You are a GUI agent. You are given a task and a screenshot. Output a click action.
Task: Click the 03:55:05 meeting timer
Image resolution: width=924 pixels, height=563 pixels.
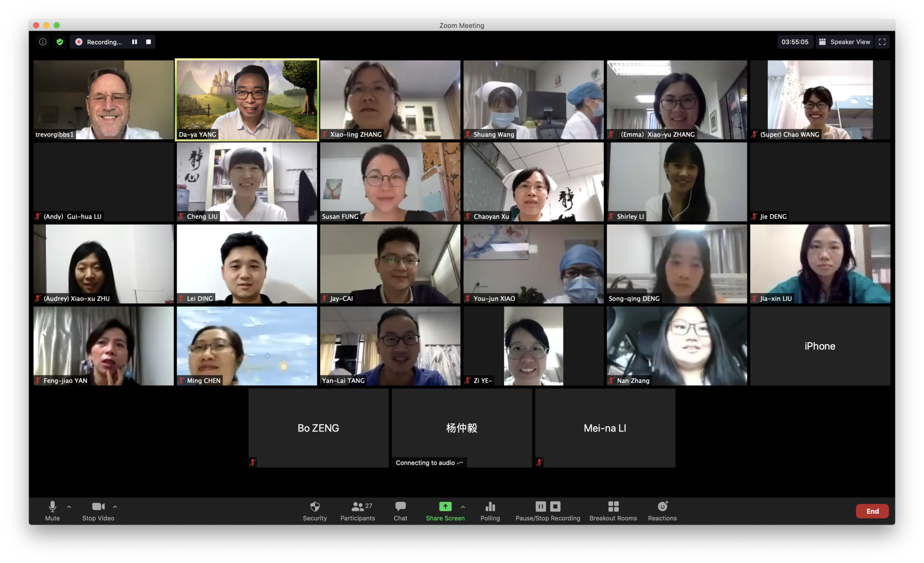[x=795, y=42]
